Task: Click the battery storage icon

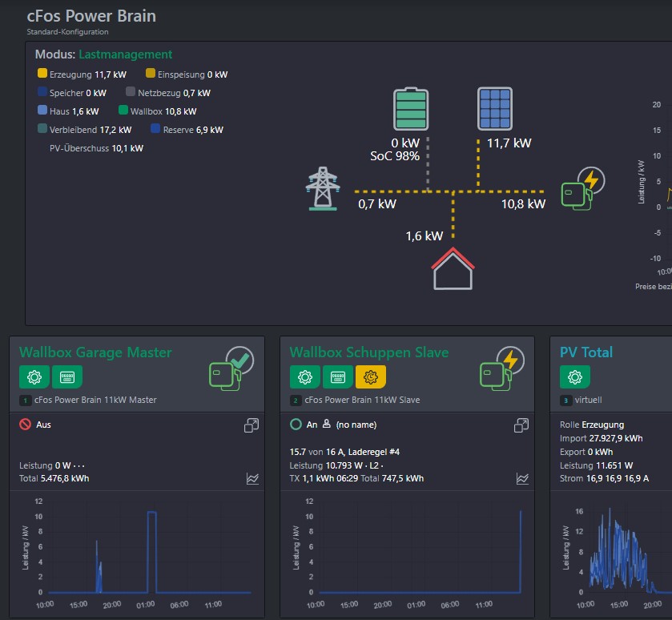Action: pos(411,109)
